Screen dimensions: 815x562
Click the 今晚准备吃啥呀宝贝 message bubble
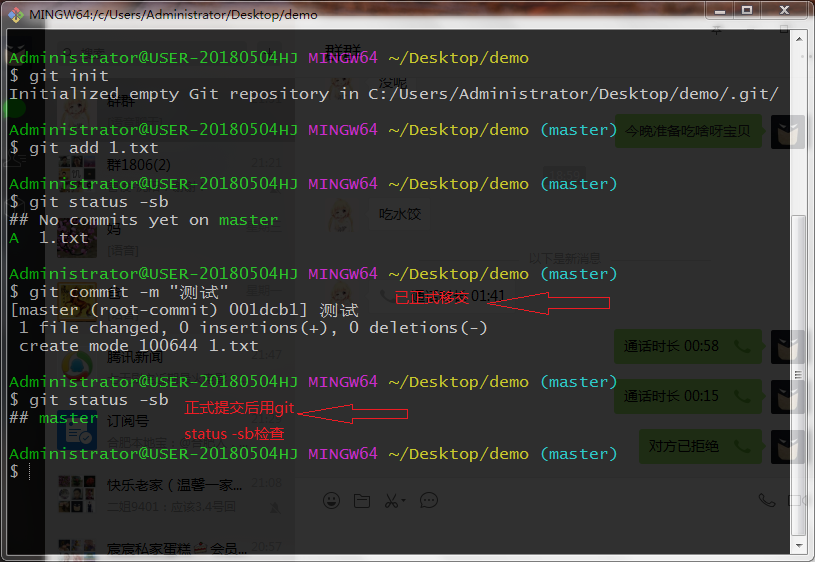tap(688, 131)
